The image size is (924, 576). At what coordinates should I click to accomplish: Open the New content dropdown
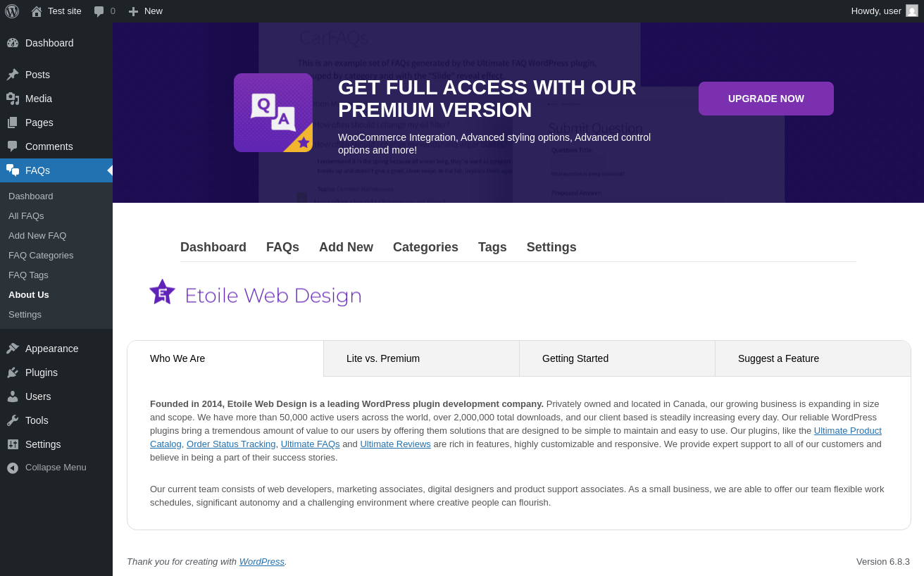(146, 11)
